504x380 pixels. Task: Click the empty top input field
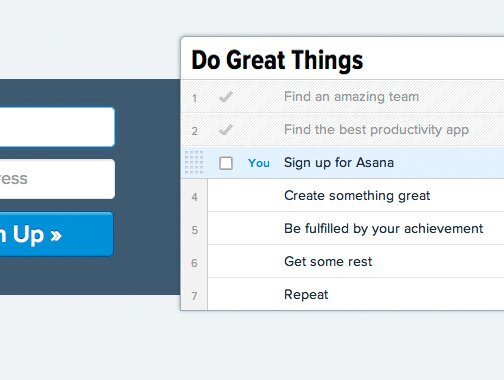click(57, 127)
